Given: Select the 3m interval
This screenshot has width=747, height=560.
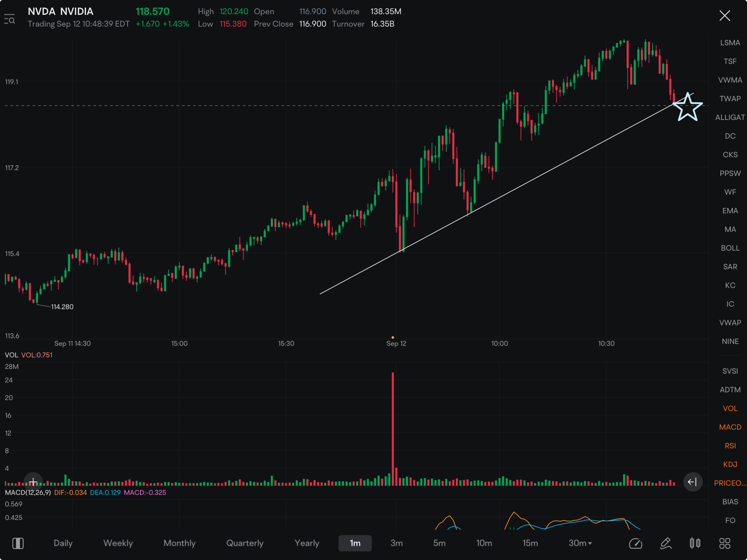Looking at the screenshot, I should [x=397, y=543].
